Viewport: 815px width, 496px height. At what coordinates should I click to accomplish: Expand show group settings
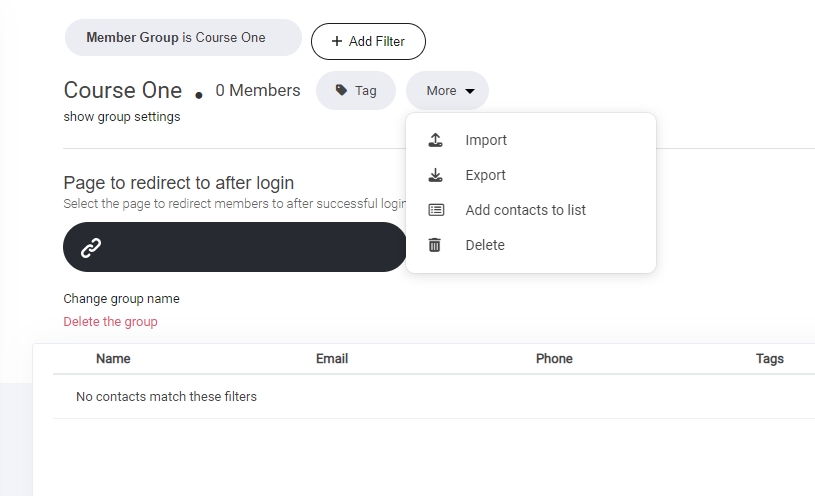pyautogui.click(x=122, y=116)
